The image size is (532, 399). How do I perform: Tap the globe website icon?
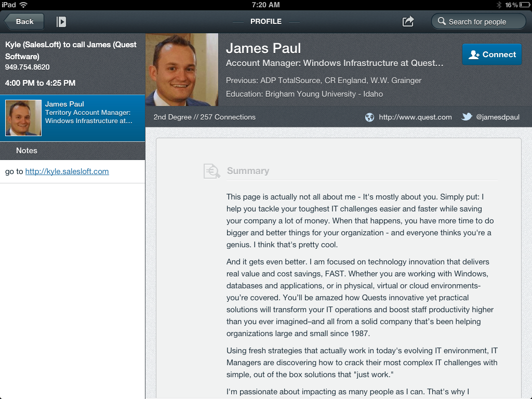click(369, 117)
